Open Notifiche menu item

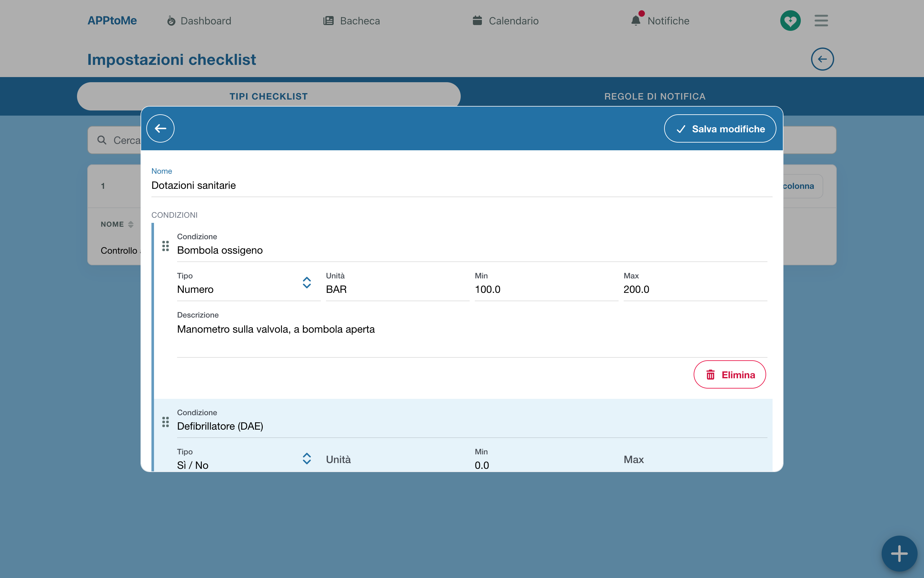660,21
